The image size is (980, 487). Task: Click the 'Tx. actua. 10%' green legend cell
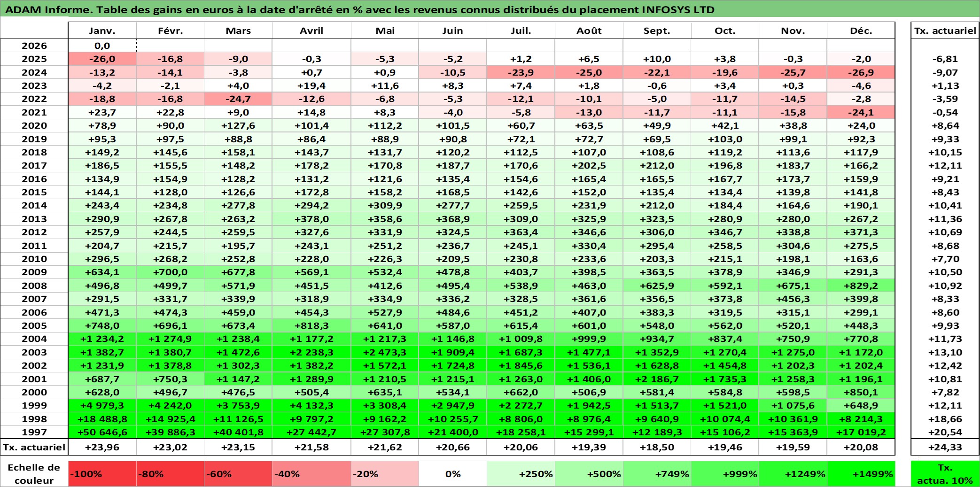click(945, 474)
